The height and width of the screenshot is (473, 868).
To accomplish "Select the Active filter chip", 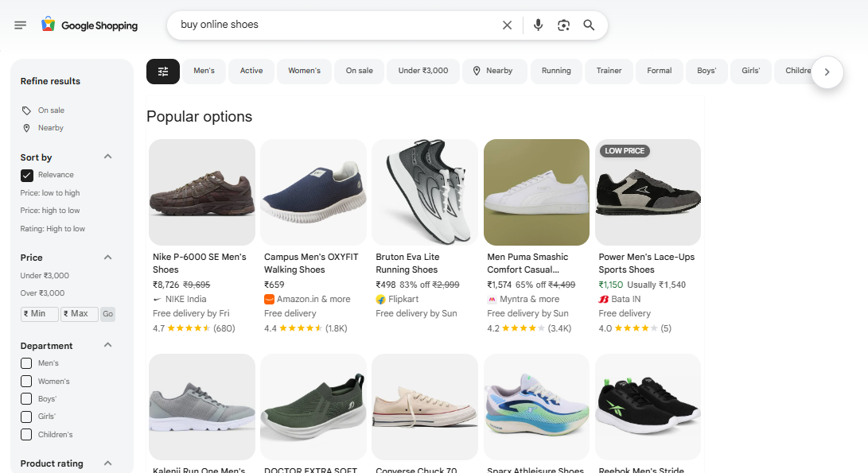I will pyautogui.click(x=251, y=71).
